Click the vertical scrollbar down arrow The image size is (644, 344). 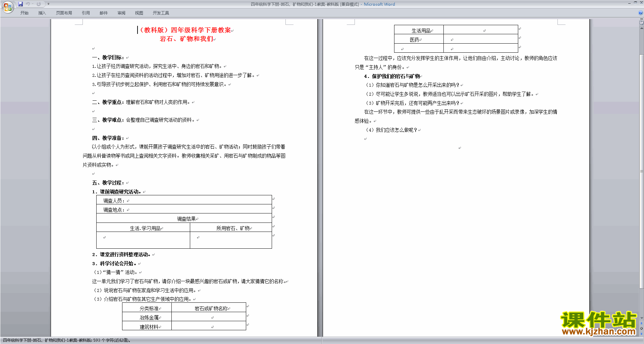641,318
